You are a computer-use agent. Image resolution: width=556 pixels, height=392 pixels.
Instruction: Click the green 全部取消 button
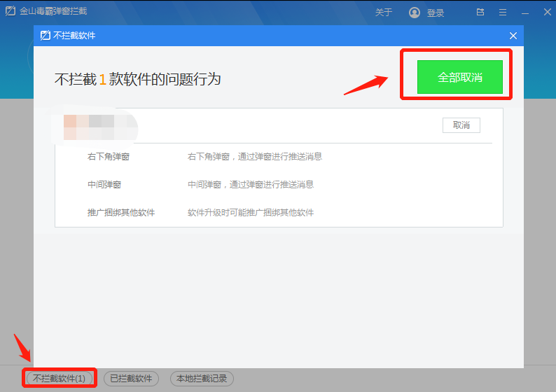[x=460, y=77]
